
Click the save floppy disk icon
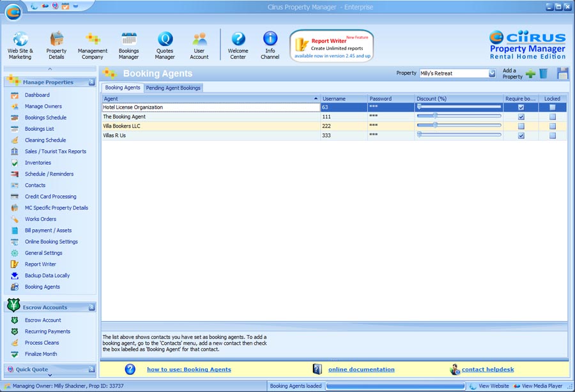pos(562,73)
